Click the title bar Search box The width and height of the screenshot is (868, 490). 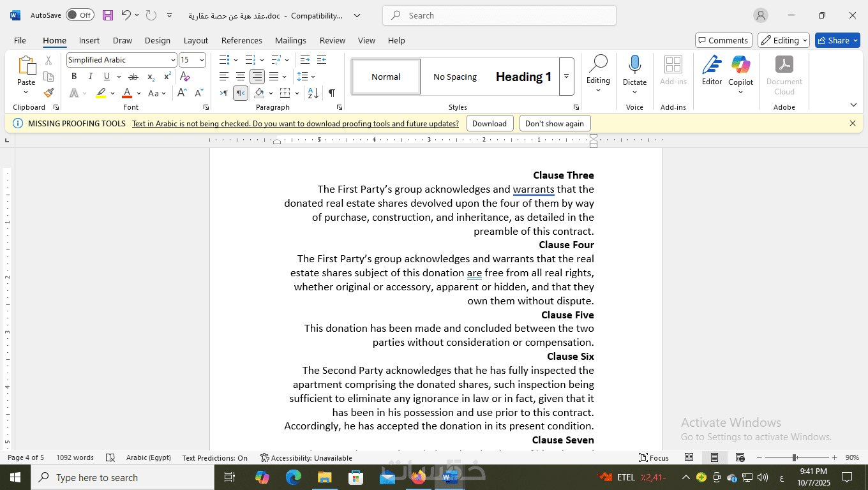(499, 15)
